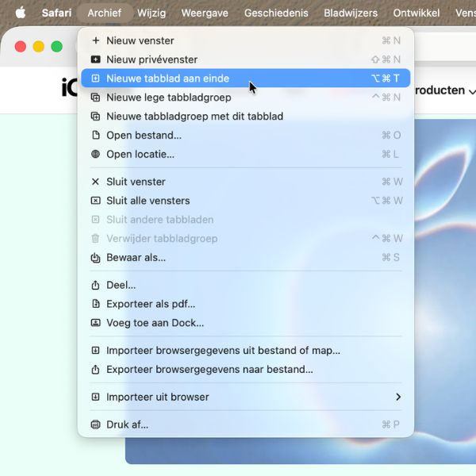Open the Geschiedenis menu
Image resolution: width=476 pixels, height=476 pixels.
276,13
